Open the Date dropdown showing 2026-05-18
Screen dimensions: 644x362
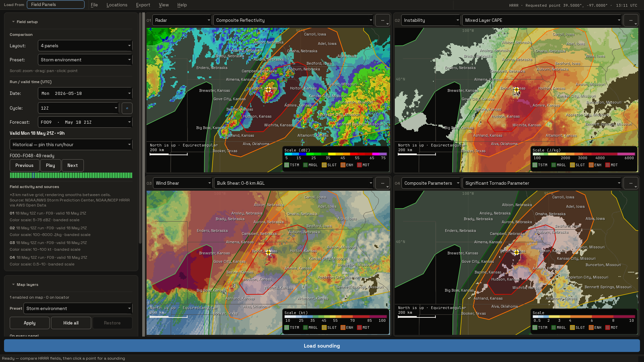85,94
